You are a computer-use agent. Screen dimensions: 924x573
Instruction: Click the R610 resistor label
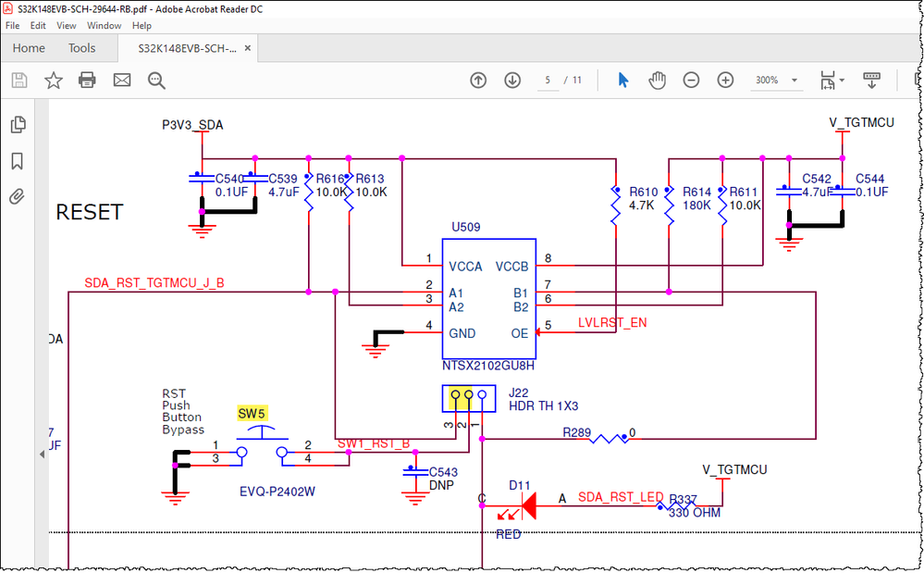[644, 193]
